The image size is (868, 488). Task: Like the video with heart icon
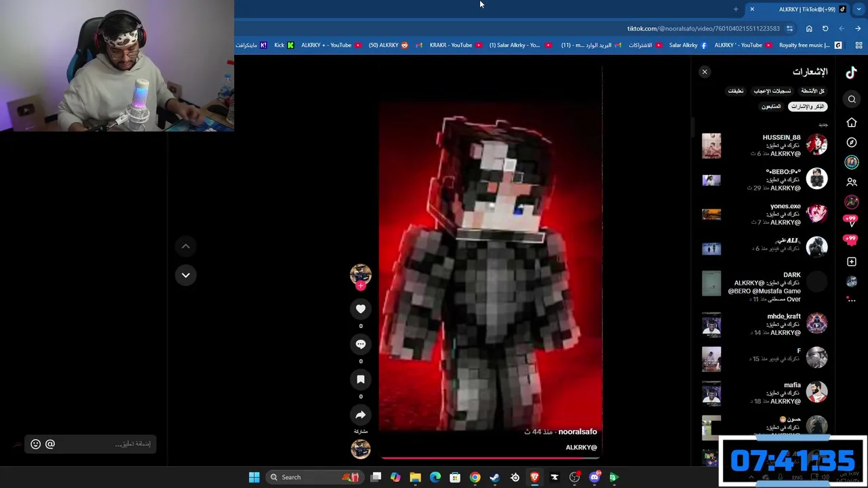pyautogui.click(x=361, y=309)
